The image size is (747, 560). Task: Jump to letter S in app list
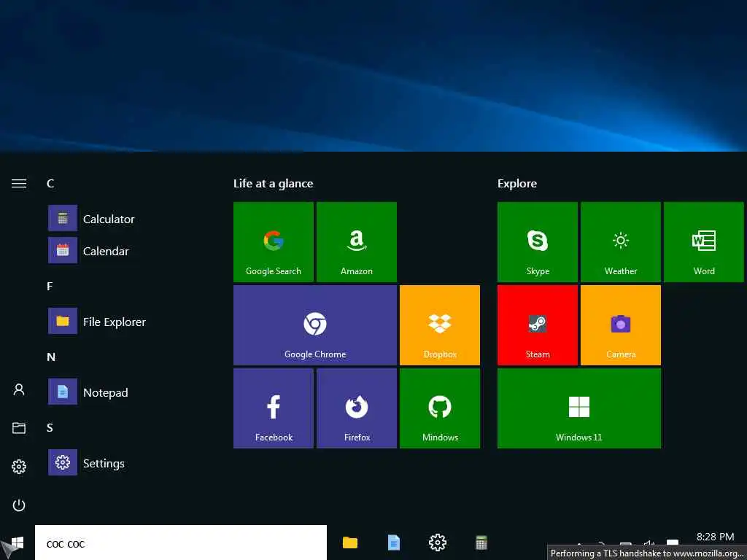[x=50, y=427]
